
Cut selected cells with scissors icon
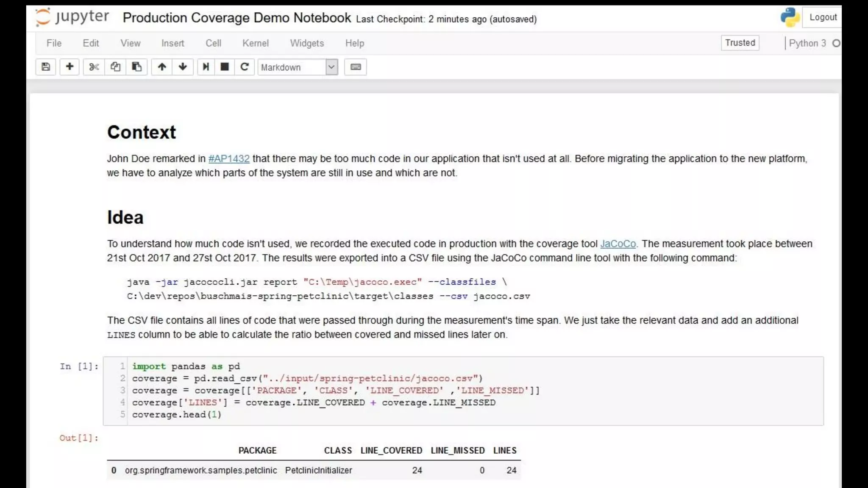tap(94, 67)
